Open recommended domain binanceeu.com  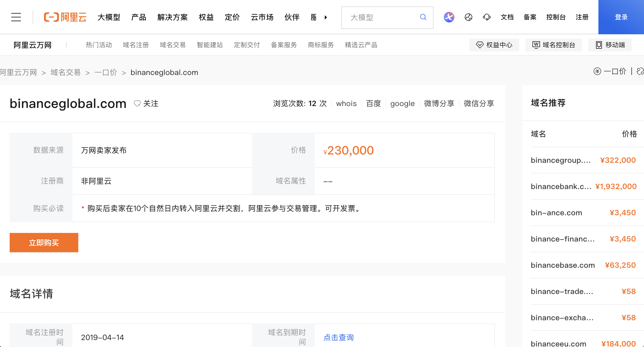coord(558,343)
